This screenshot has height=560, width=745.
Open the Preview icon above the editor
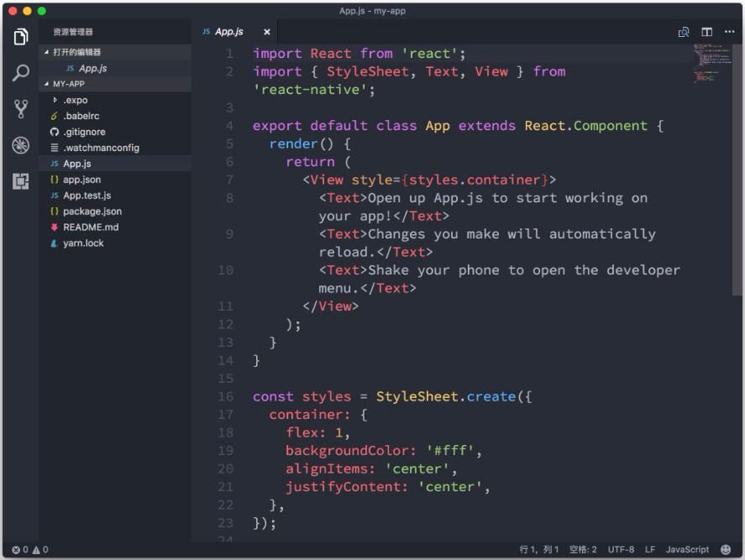(x=685, y=32)
